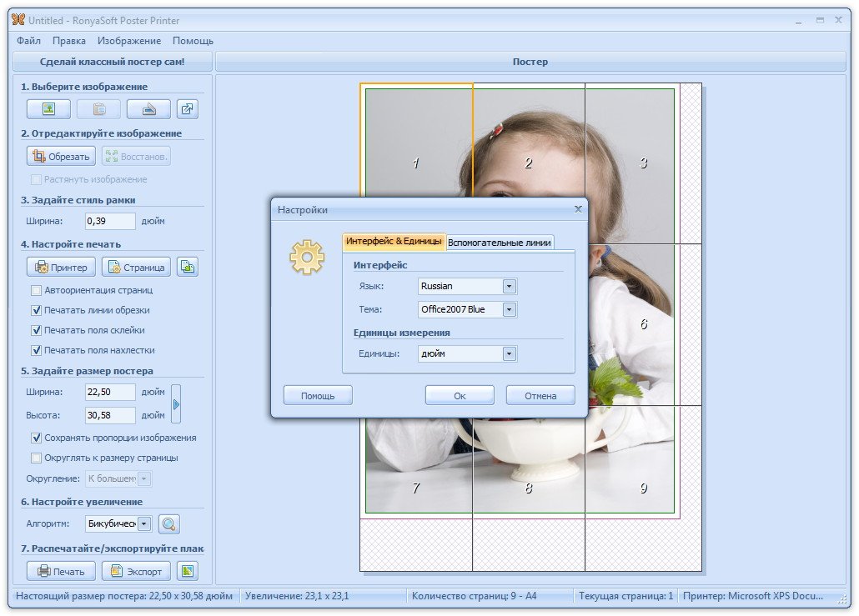Enable the Автоориентация страниц checkbox
Viewport: 859px width, 616px height.
(36, 291)
